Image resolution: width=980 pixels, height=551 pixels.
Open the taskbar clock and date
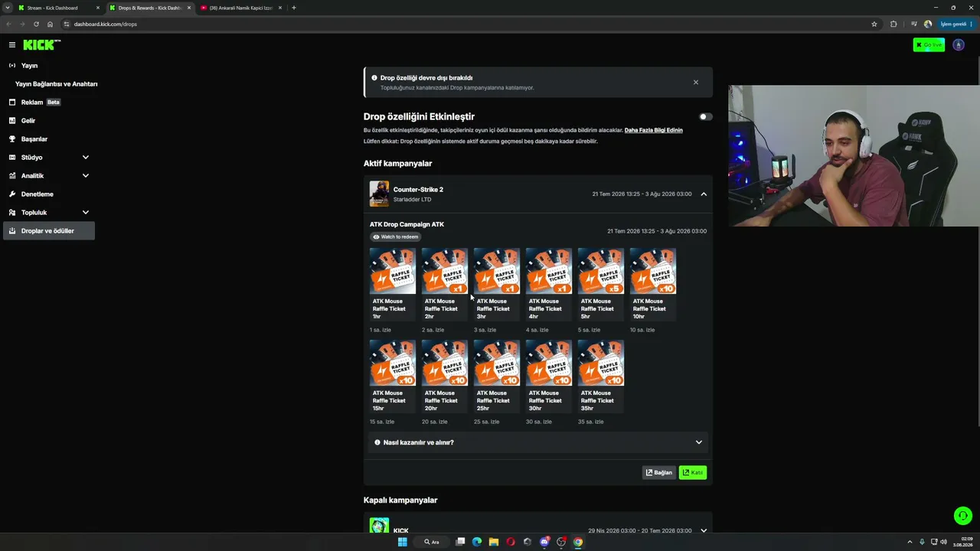pyautogui.click(x=962, y=542)
